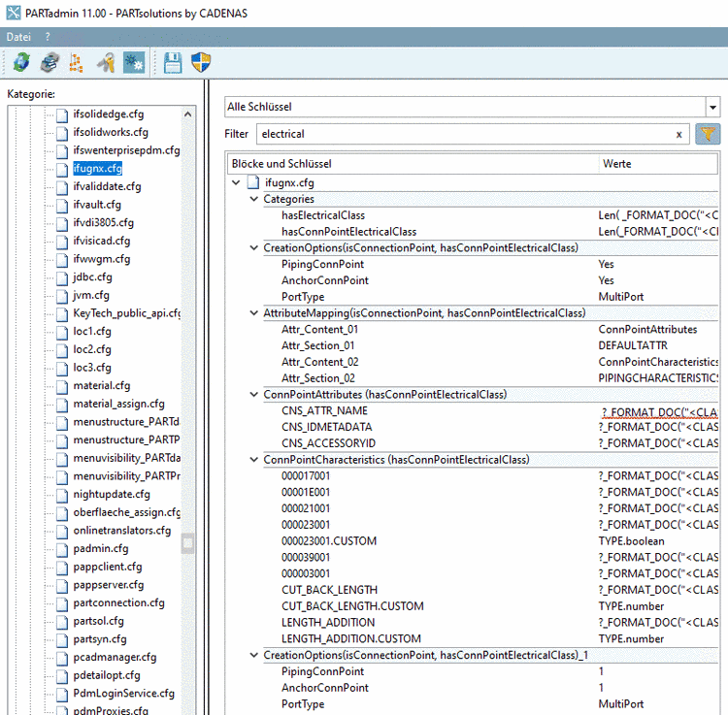The height and width of the screenshot is (715, 728).
Task: Click into the Filter text field
Action: 461,134
